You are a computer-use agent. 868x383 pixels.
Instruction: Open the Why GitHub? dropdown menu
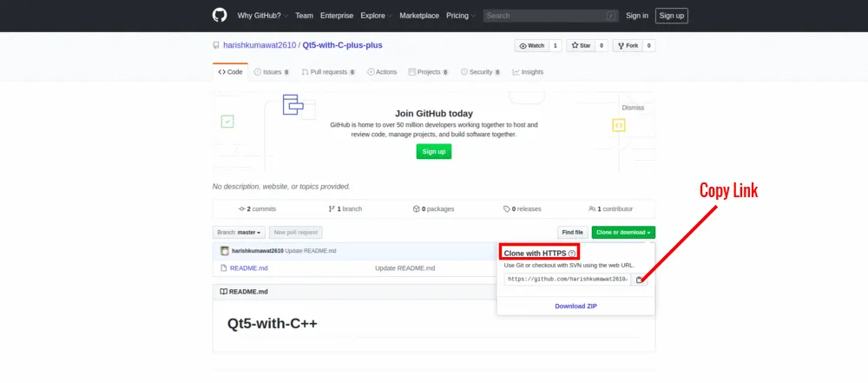[x=263, y=16]
